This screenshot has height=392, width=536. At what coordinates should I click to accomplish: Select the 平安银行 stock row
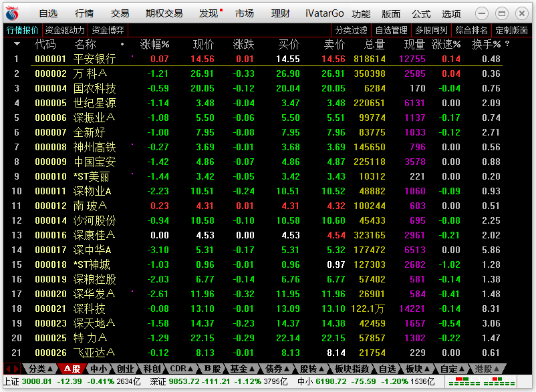pyautogui.click(x=267, y=59)
